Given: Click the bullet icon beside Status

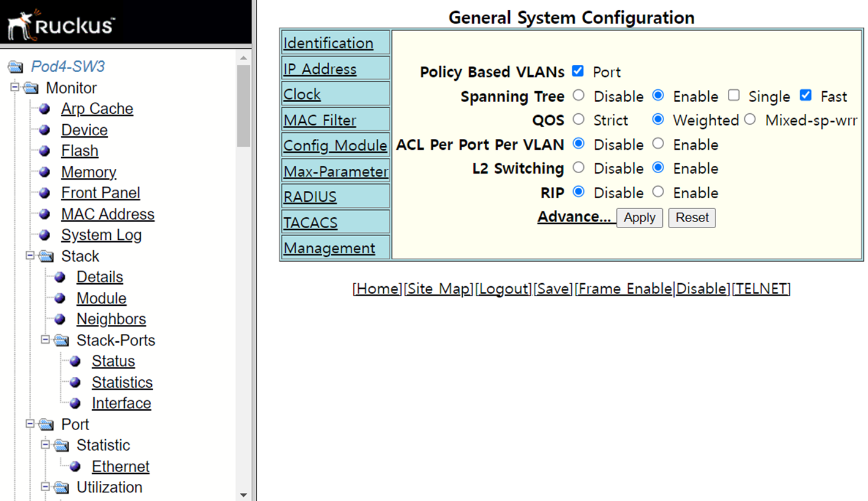Looking at the screenshot, I should [75, 362].
